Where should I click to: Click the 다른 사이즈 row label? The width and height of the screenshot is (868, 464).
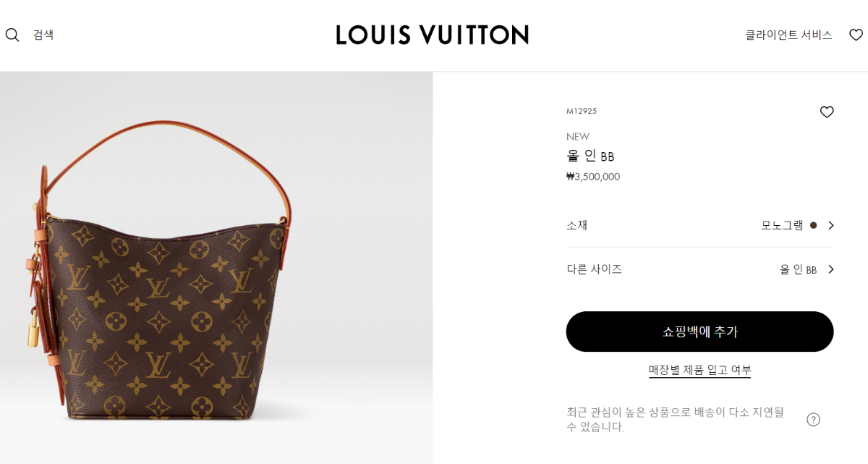point(594,269)
